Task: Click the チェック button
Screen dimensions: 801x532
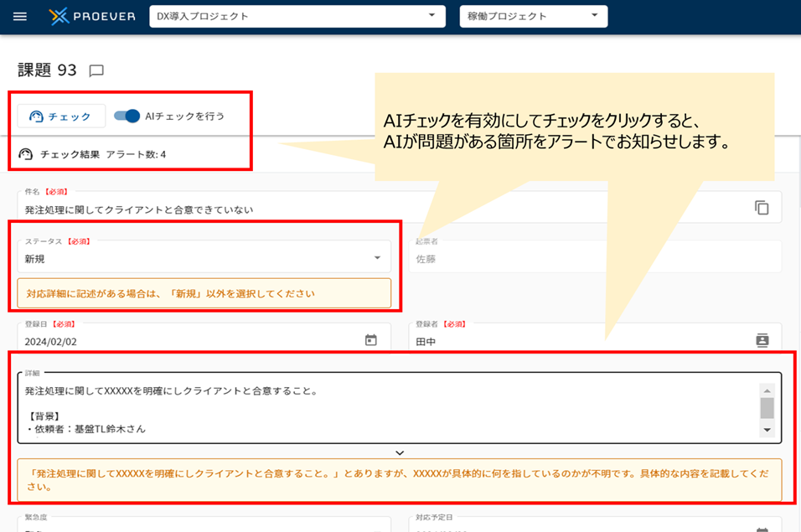Action: pyautogui.click(x=61, y=116)
